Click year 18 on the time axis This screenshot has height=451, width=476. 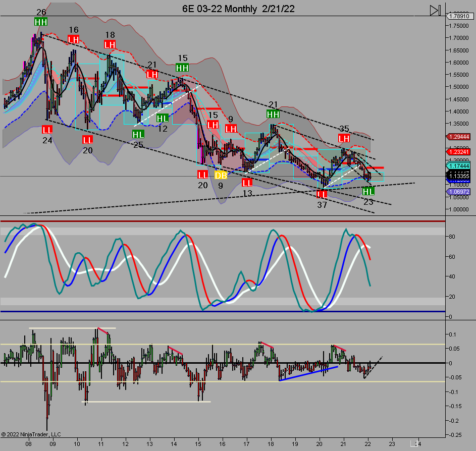271,444
